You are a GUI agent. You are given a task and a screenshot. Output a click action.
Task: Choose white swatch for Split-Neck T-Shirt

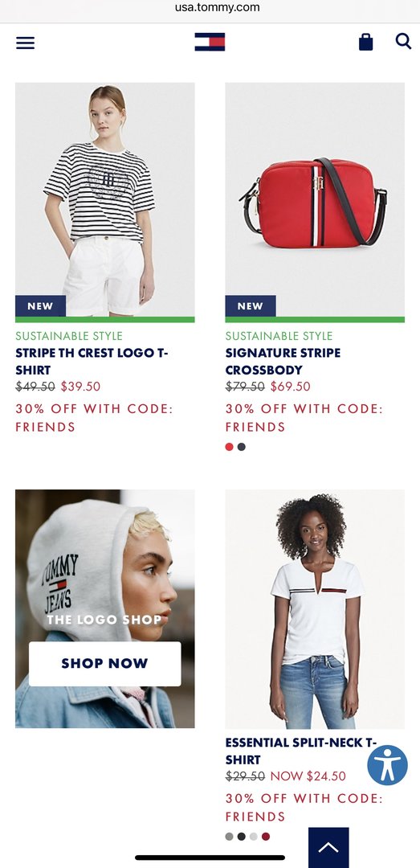[254, 837]
